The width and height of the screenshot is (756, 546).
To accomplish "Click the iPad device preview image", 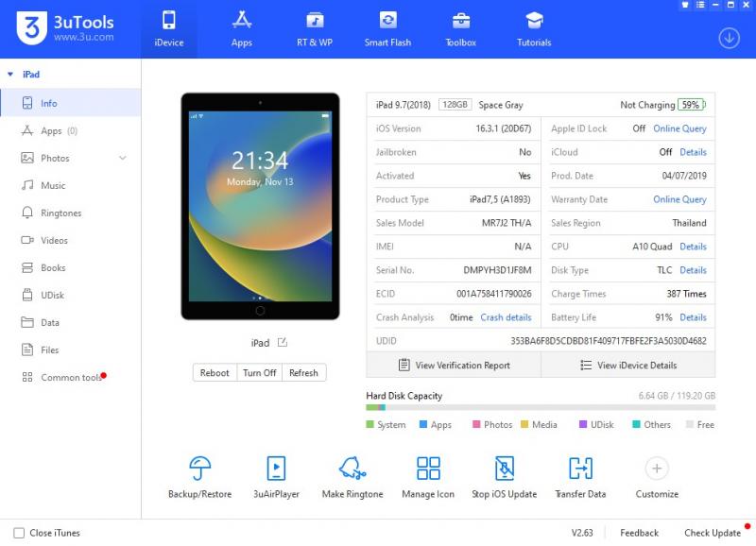I will pyautogui.click(x=261, y=206).
